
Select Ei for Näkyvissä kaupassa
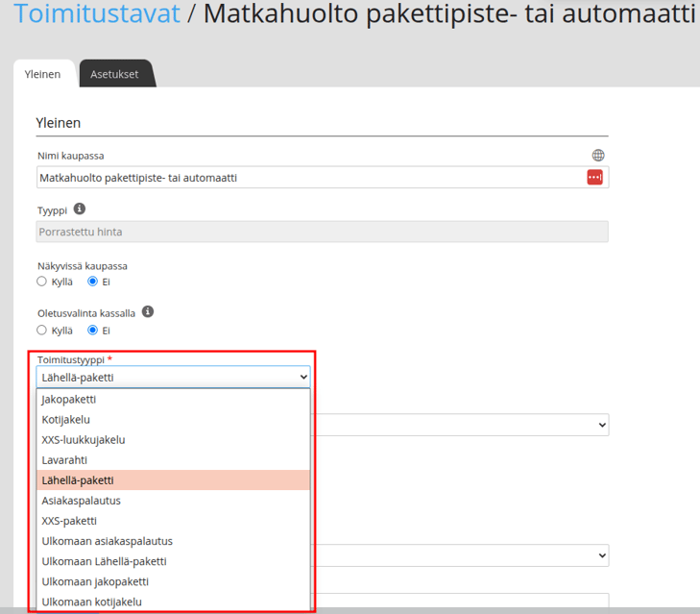[x=92, y=282]
